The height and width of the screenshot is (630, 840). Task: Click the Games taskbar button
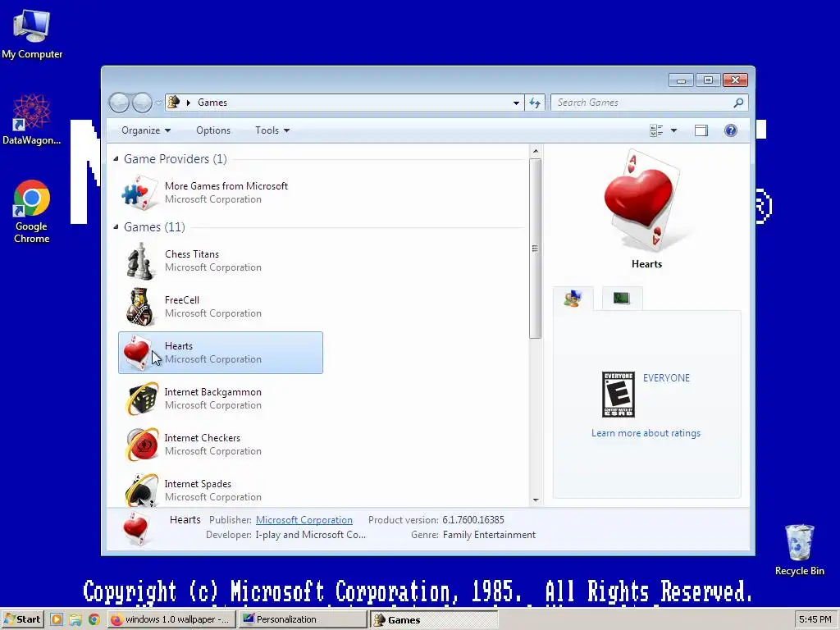pyautogui.click(x=433, y=620)
